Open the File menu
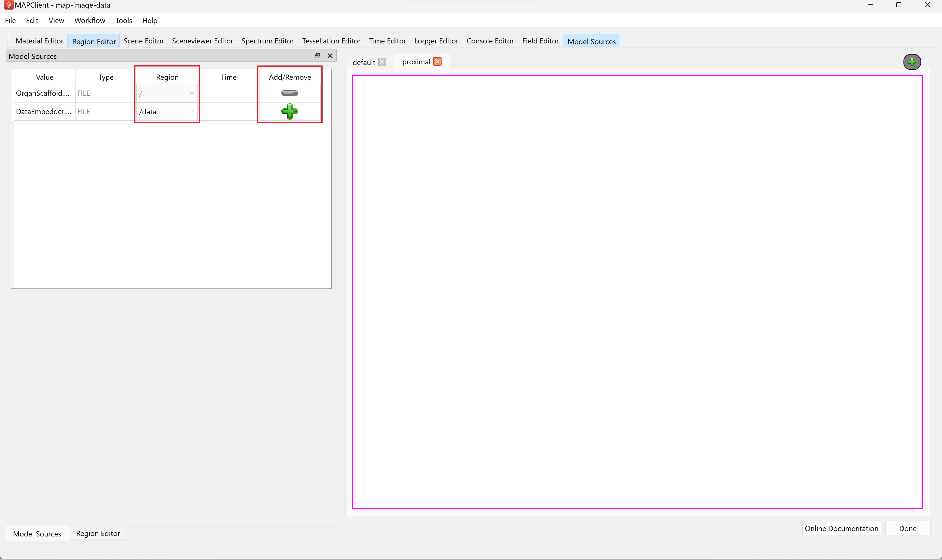The image size is (942, 560). [11, 20]
